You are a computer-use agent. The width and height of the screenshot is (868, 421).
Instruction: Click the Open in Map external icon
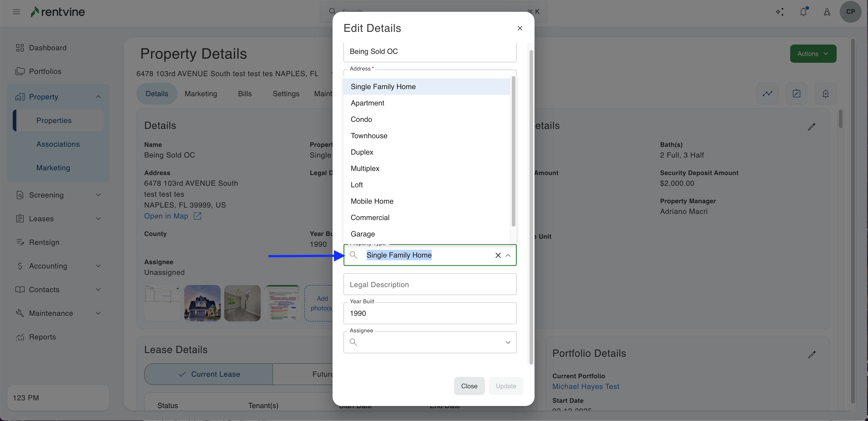[197, 216]
